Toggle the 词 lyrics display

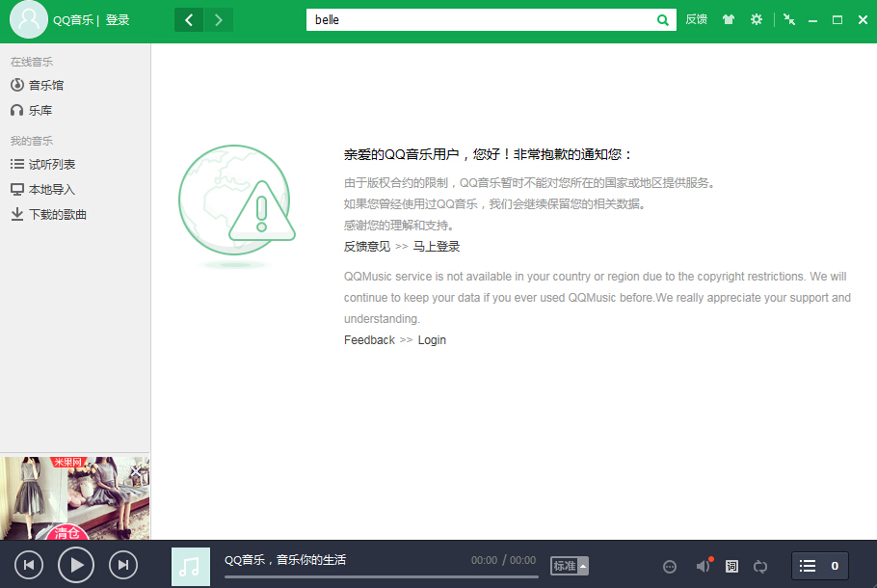[x=731, y=566]
